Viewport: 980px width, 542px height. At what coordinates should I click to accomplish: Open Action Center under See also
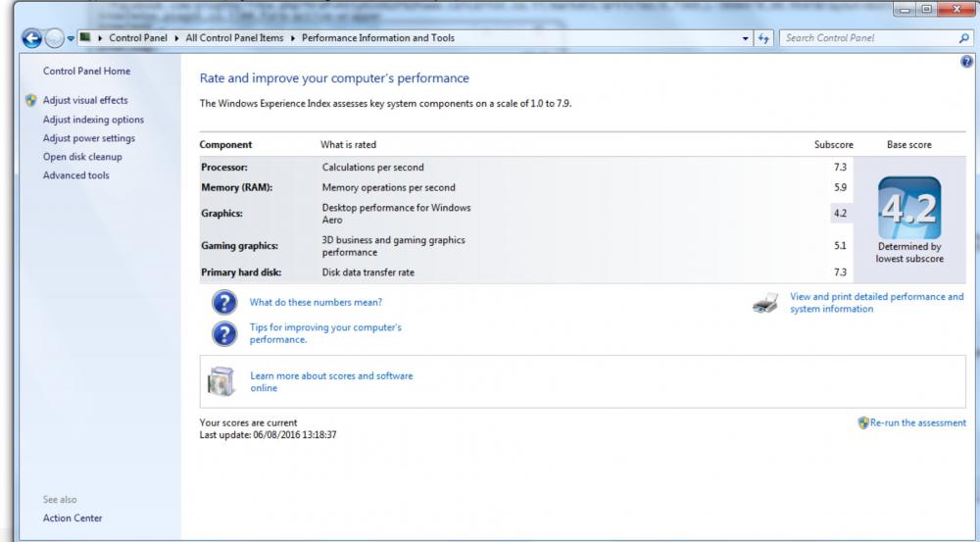pos(73,518)
